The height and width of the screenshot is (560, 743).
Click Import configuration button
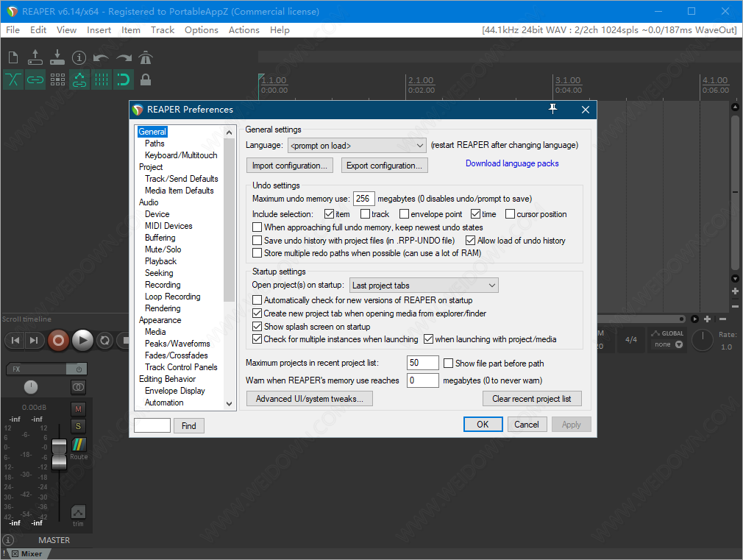tap(290, 166)
